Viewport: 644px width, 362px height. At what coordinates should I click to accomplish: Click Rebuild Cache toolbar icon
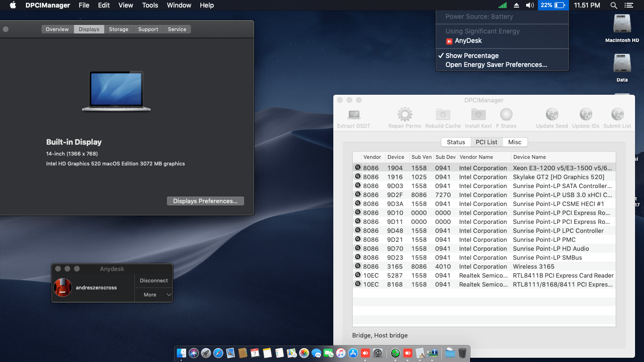click(x=443, y=115)
